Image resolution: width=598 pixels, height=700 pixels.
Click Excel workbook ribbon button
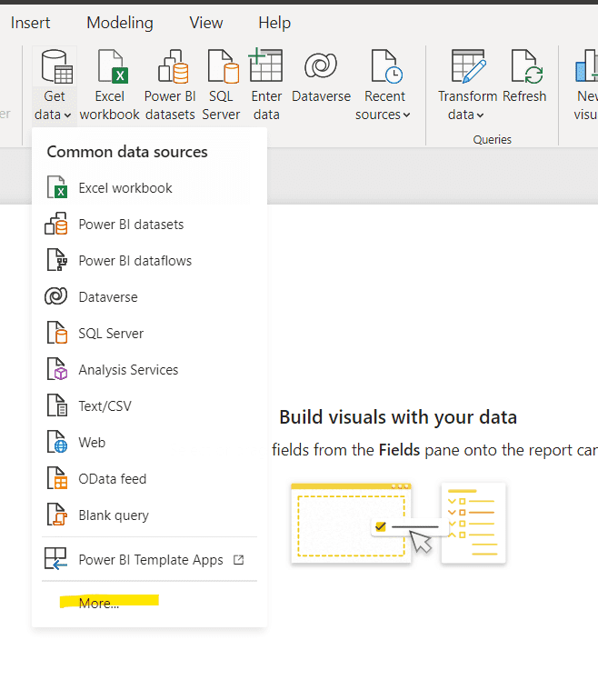tap(110, 85)
